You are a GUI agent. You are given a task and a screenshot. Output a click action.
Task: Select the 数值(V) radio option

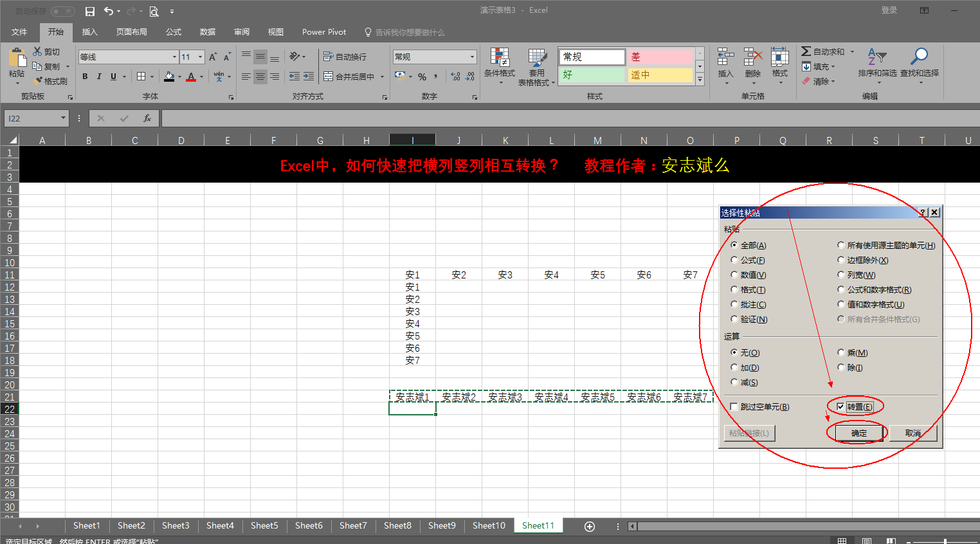[x=734, y=275]
